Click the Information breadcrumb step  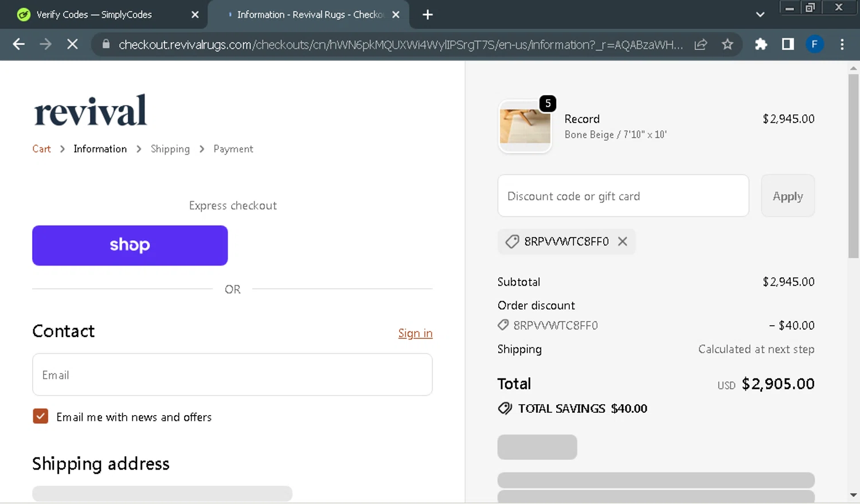[100, 149]
